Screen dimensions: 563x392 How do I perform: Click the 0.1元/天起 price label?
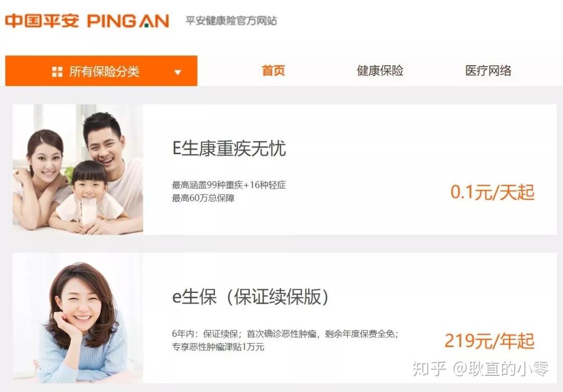pos(492,192)
